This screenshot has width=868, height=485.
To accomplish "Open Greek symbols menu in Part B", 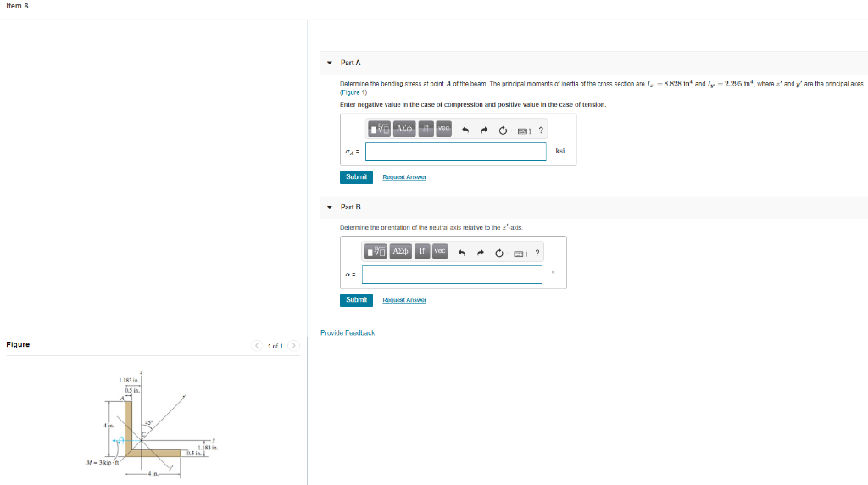I will [x=400, y=251].
